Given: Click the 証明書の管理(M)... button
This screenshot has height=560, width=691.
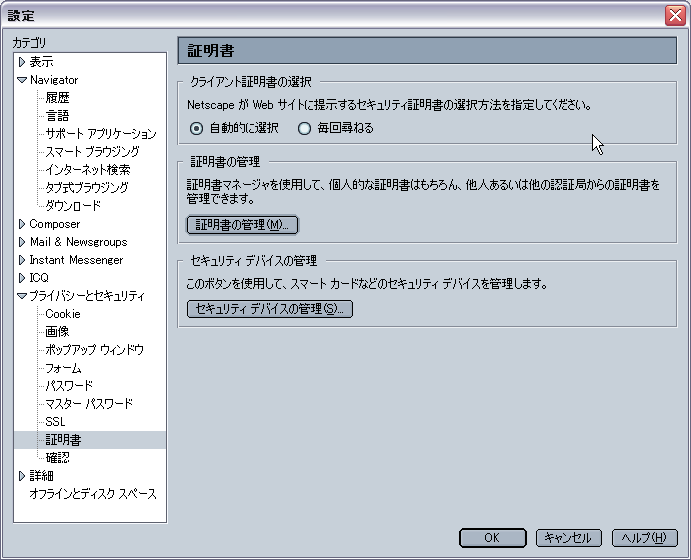Looking at the screenshot, I should (x=242, y=225).
